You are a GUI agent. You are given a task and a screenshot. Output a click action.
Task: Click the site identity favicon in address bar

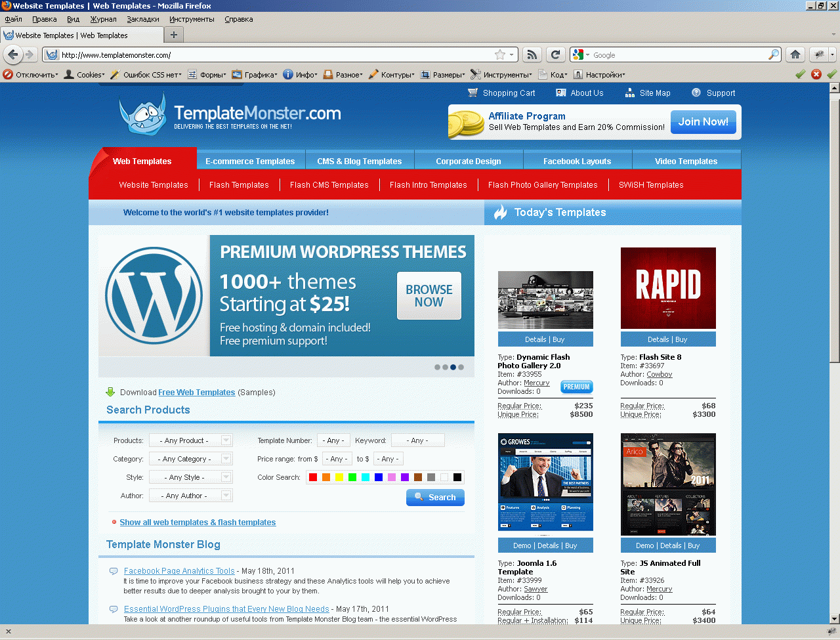[x=52, y=55]
